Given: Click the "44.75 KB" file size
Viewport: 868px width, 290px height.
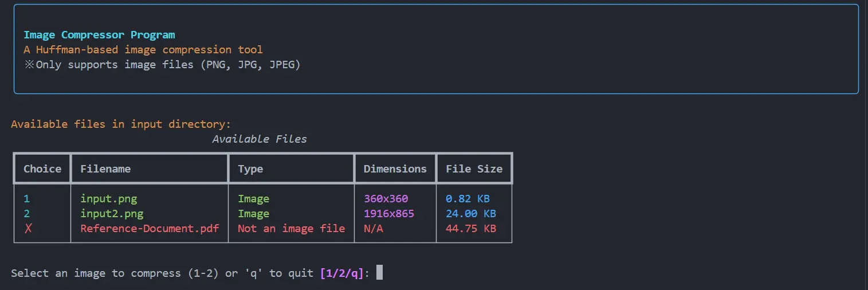Looking at the screenshot, I should point(471,229).
